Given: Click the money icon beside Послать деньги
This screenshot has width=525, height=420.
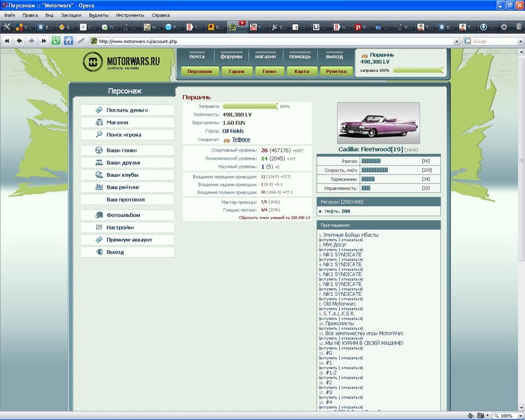Looking at the screenshot, I should [99, 110].
